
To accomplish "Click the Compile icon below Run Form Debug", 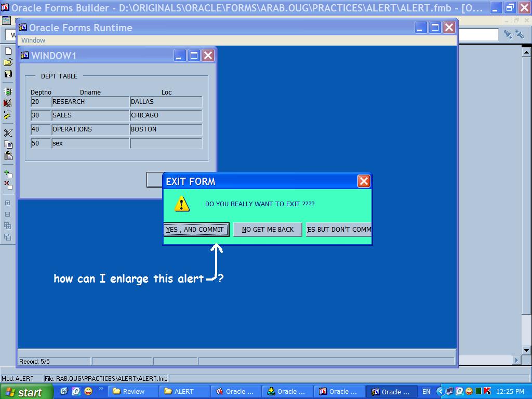I will pyautogui.click(x=8, y=115).
